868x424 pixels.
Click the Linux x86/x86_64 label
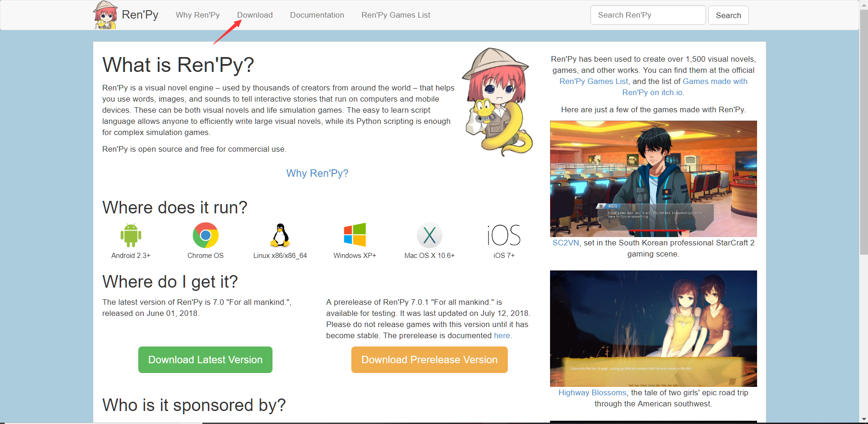[280, 256]
